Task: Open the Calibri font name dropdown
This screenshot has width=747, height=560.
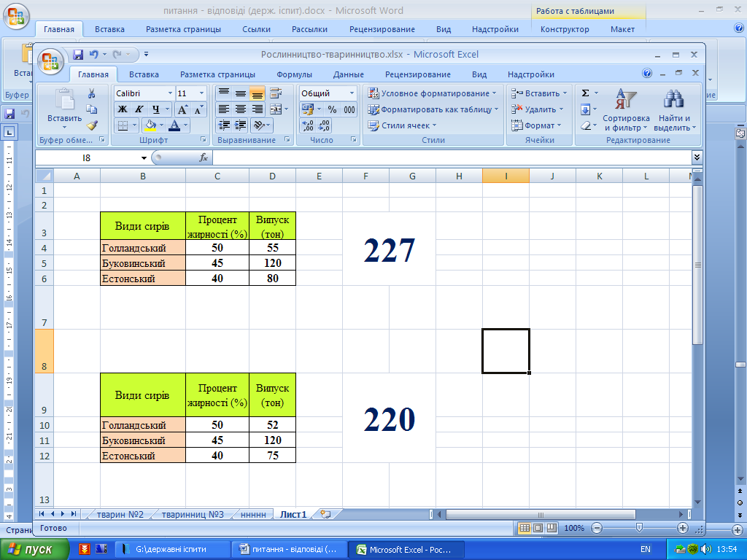Action: [170, 93]
